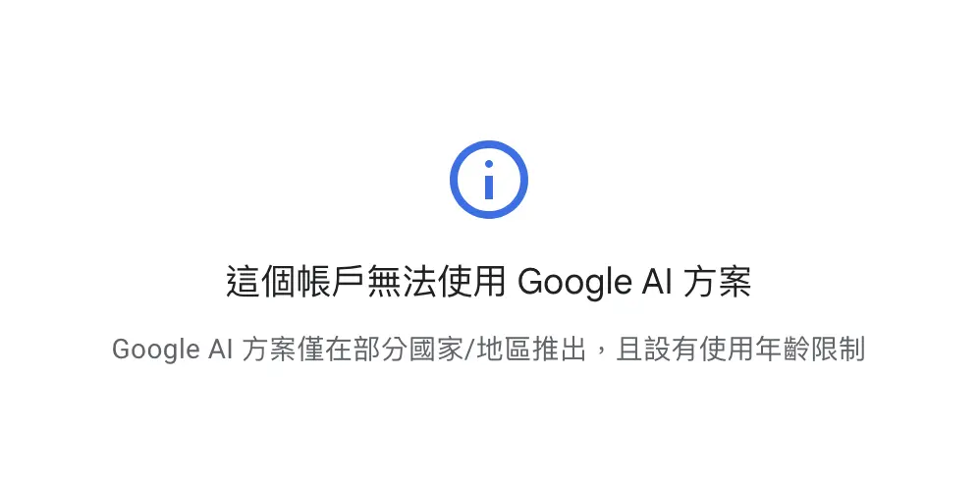980x485 pixels.
Task: Click the gray subtitle about 國家/地區 availability
Action: [x=489, y=349]
